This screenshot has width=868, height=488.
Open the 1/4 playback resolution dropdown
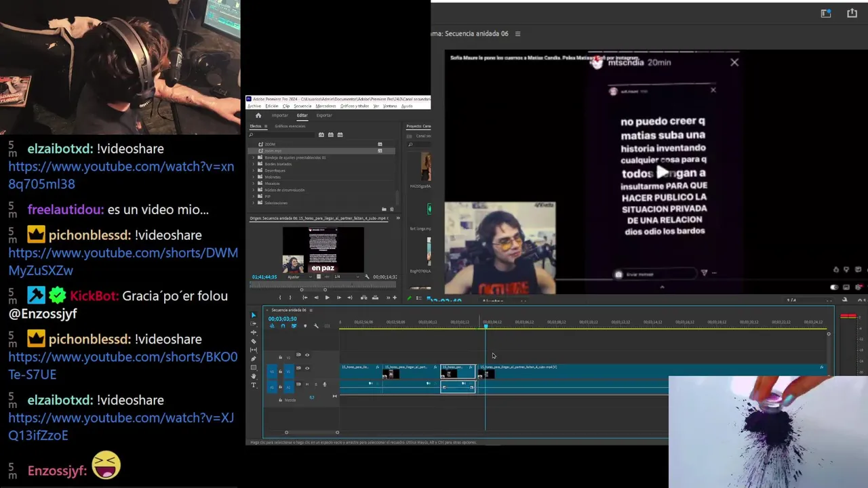pyautogui.click(x=346, y=277)
